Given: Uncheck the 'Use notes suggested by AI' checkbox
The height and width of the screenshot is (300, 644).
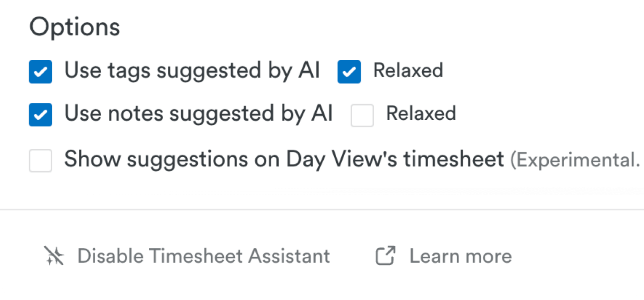Looking at the screenshot, I should coord(41,115).
